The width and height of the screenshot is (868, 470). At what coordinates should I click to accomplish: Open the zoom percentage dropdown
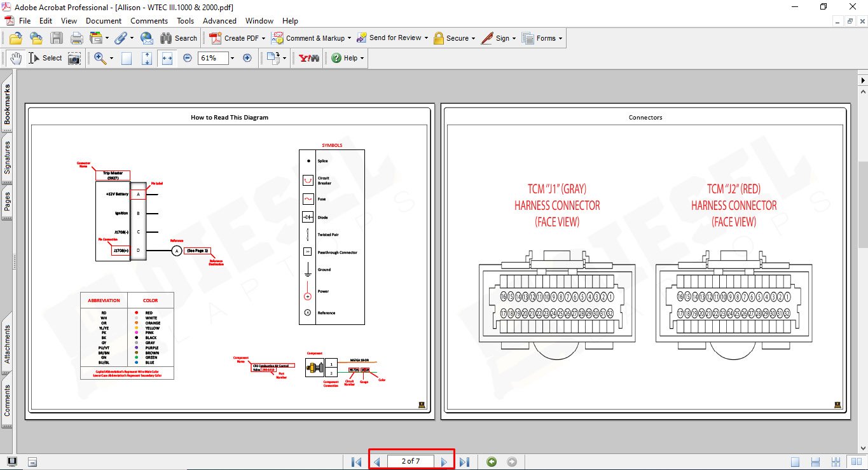click(x=232, y=58)
